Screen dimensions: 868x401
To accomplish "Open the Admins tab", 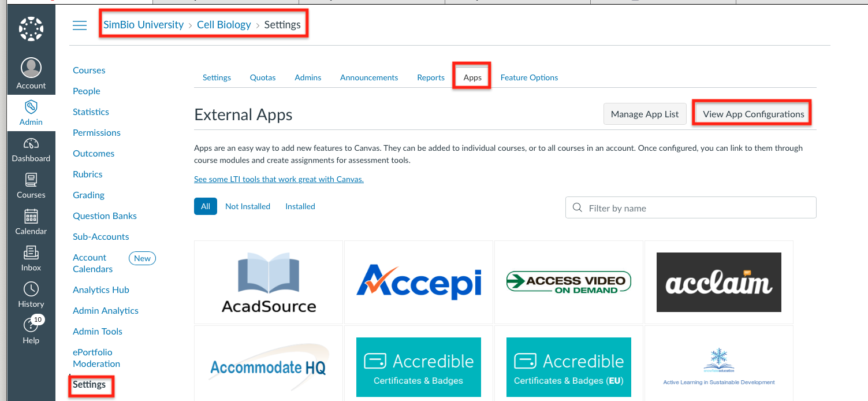I will (308, 77).
